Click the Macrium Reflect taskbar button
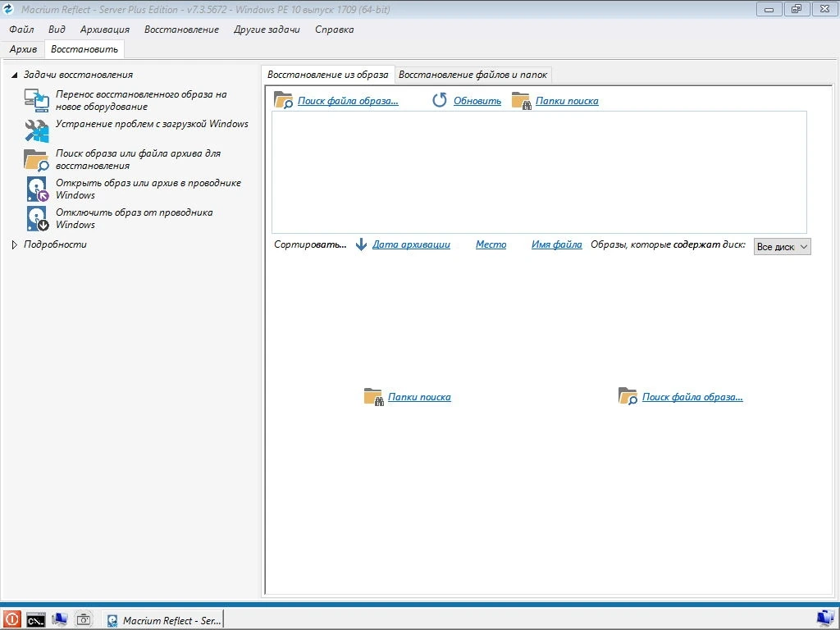Screen dimensions: 840x630 163,620
